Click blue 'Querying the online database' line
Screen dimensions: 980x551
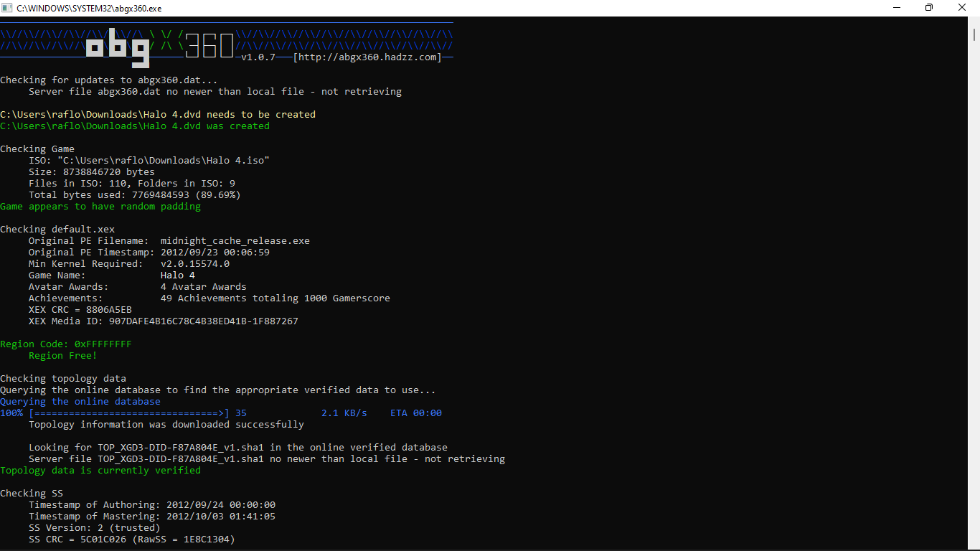(80, 402)
